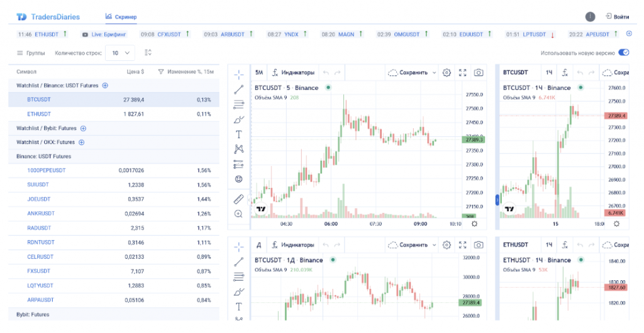The image size is (644, 333).
Task: Open chart settings gear in BTCUSDT 5M toolbar
Action: tap(447, 73)
